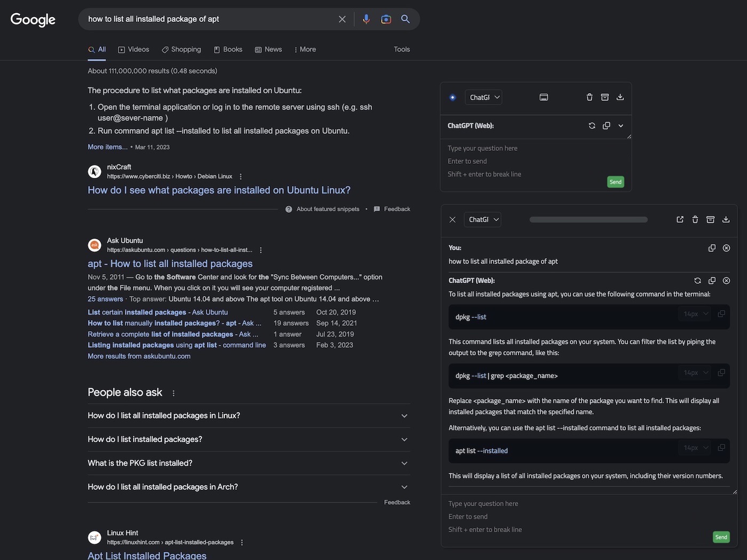Copy the dpkg --list code snippet icon
The image size is (747, 560).
point(721,314)
